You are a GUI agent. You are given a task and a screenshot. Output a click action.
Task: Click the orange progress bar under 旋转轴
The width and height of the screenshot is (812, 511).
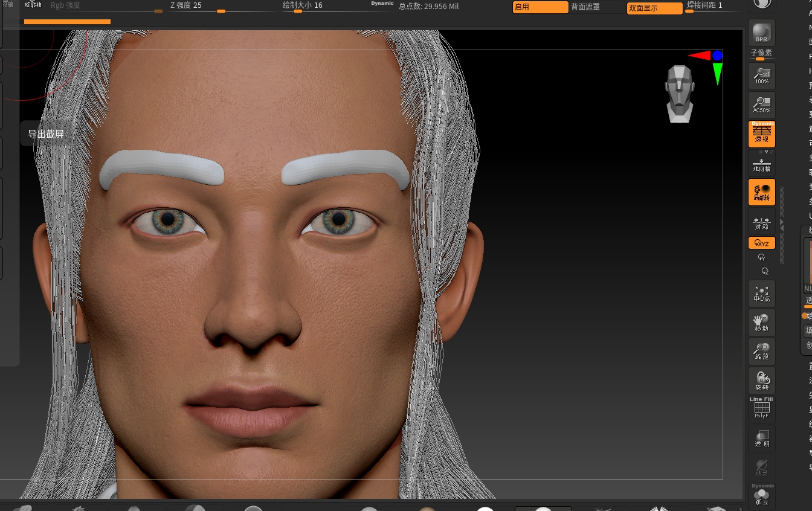click(67, 22)
